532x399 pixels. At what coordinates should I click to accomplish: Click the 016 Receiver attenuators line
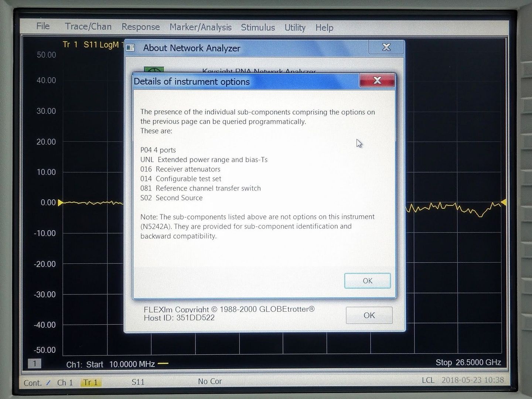(x=180, y=169)
